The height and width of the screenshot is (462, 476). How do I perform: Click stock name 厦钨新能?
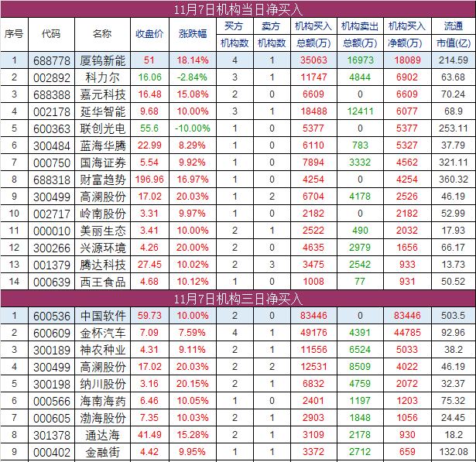pyautogui.click(x=103, y=60)
